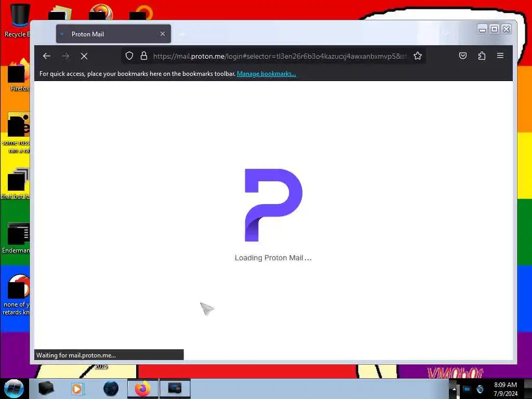Show hidden icons in the system tray
Image resolution: width=532 pixels, height=399 pixels.
tap(454, 389)
